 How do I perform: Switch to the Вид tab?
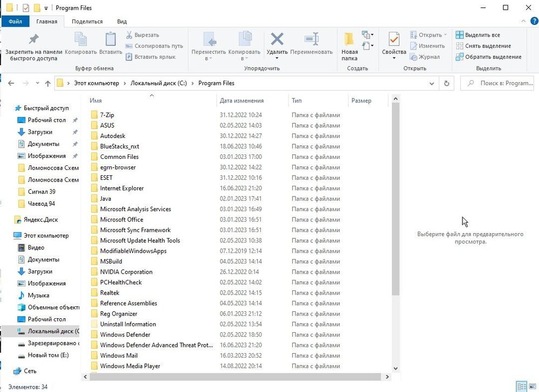[x=122, y=22]
